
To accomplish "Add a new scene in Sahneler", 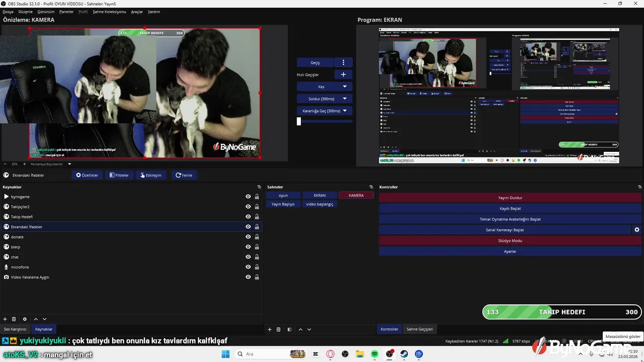I will [x=270, y=329].
